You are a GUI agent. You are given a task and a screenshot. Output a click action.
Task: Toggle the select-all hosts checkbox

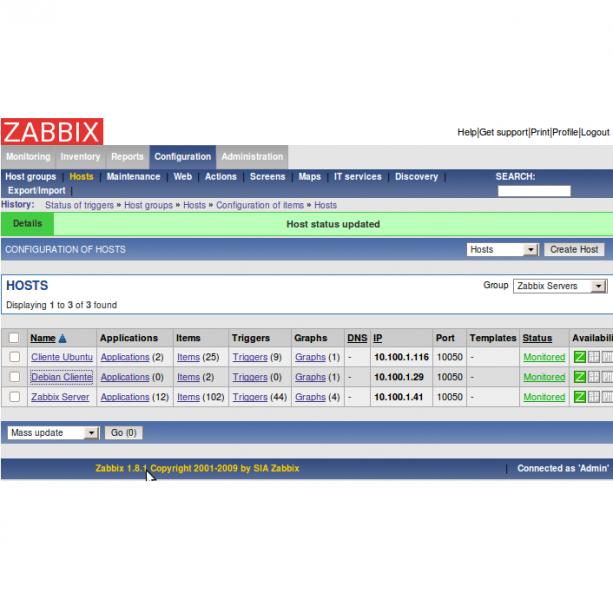click(14, 338)
